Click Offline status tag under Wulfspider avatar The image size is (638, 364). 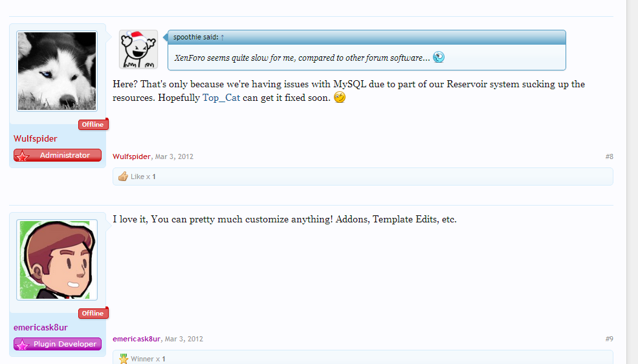93,125
